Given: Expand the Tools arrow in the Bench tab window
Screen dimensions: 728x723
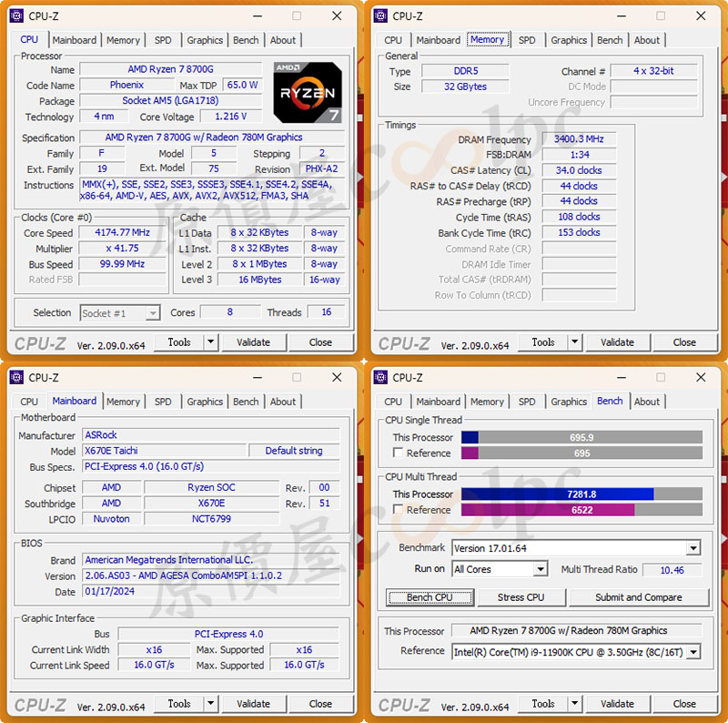Looking at the screenshot, I should point(575,704).
